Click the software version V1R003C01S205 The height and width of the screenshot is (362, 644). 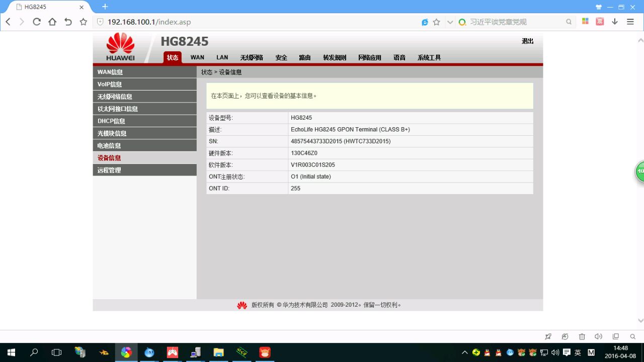point(313,165)
